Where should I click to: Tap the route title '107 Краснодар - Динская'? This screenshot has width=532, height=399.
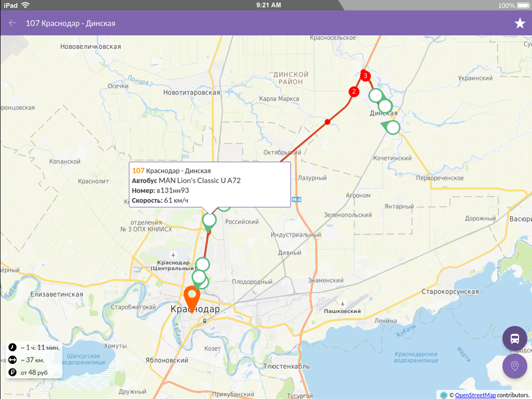click(70, 23)
